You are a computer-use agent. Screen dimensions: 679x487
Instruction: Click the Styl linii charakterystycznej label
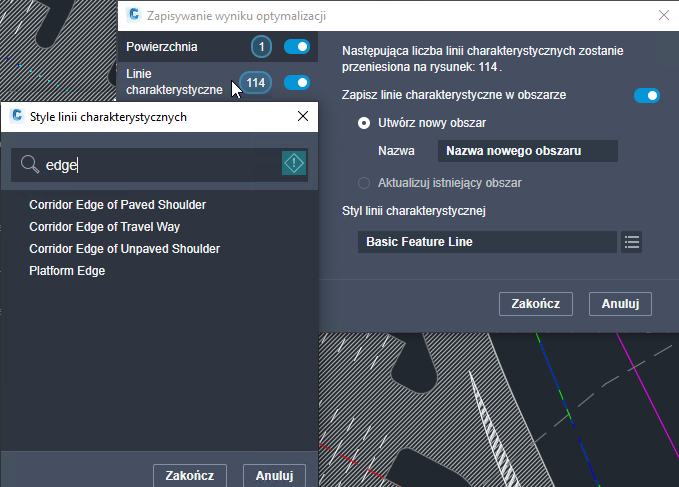(x=414, y=211)
